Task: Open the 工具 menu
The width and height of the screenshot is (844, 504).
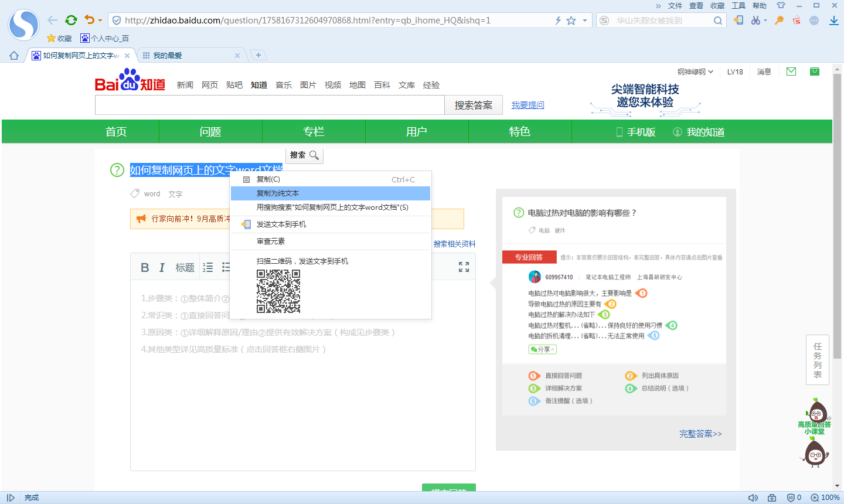Action: click(x=737, y=5)
